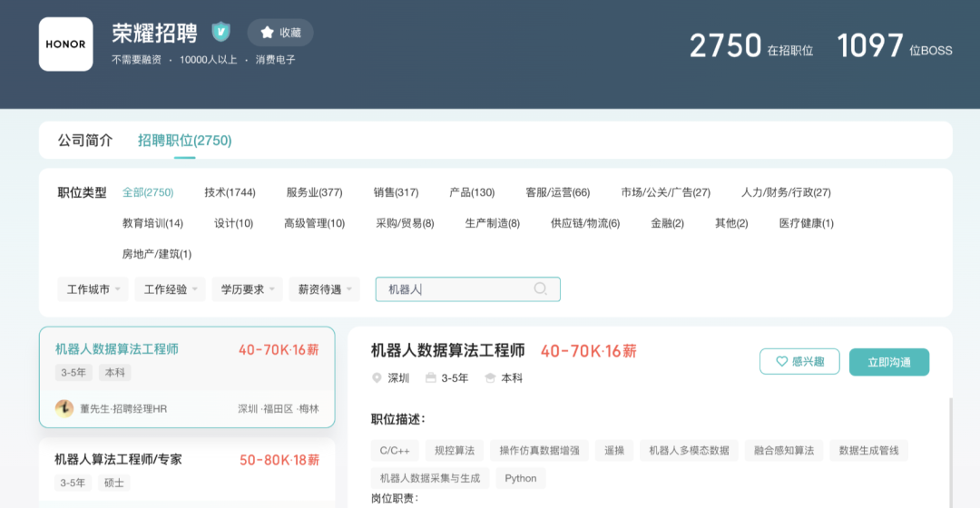Click the heart 感兴趣 button
This screenshot has width=980, height=508.
point(799,362)
